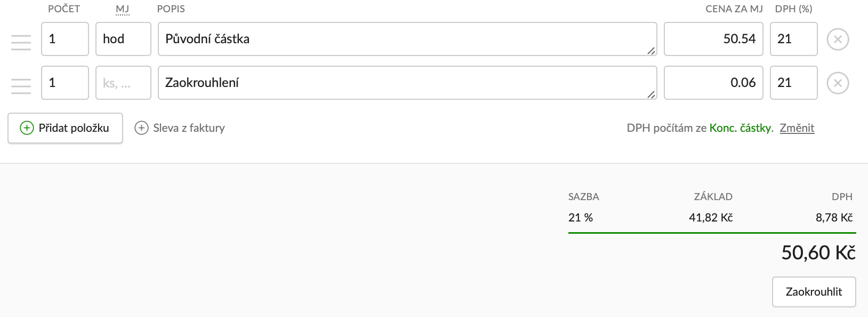Click plus icon beside Sleva z faktury
This screenshot has width=868, height=317.
pyautogui.click(x=141, y=128)
